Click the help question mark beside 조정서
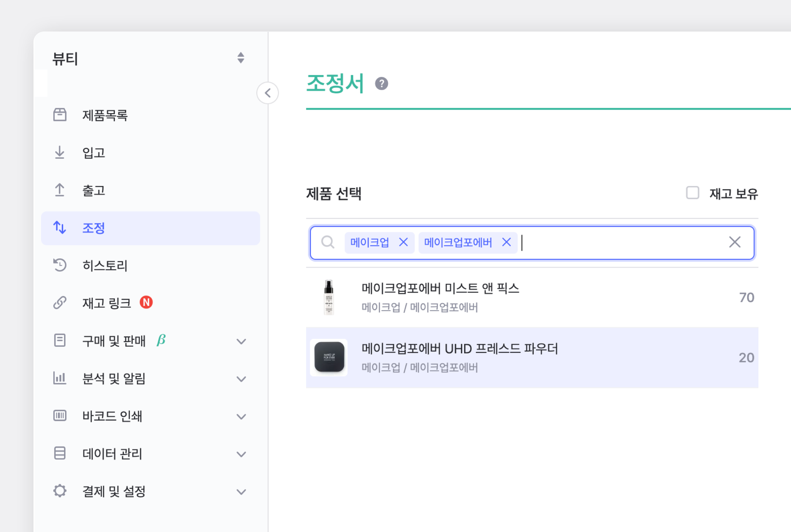This screenshot has height=532, width=791. point(381,83)
